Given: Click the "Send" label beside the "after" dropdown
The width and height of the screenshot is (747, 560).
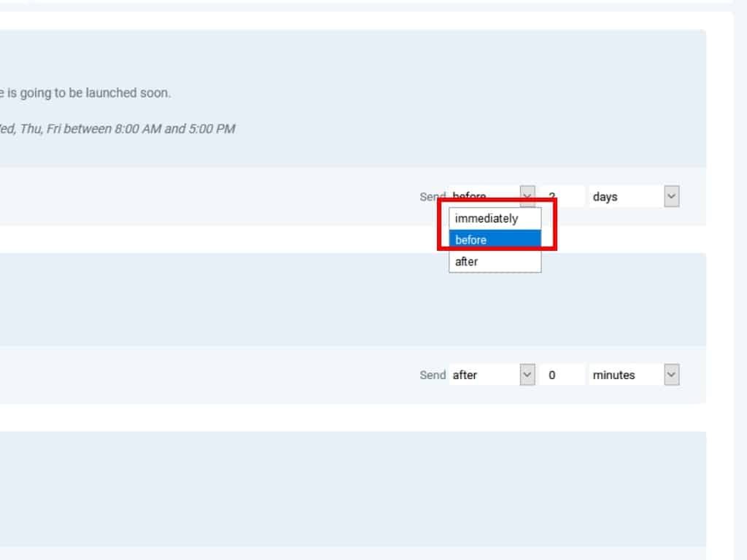Looking at the screenshot, I should [x=432, y=375].
